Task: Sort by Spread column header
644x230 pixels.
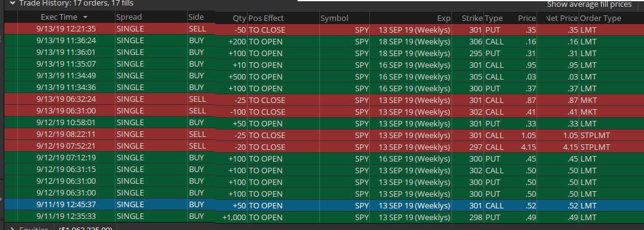Action: (129, 17)
